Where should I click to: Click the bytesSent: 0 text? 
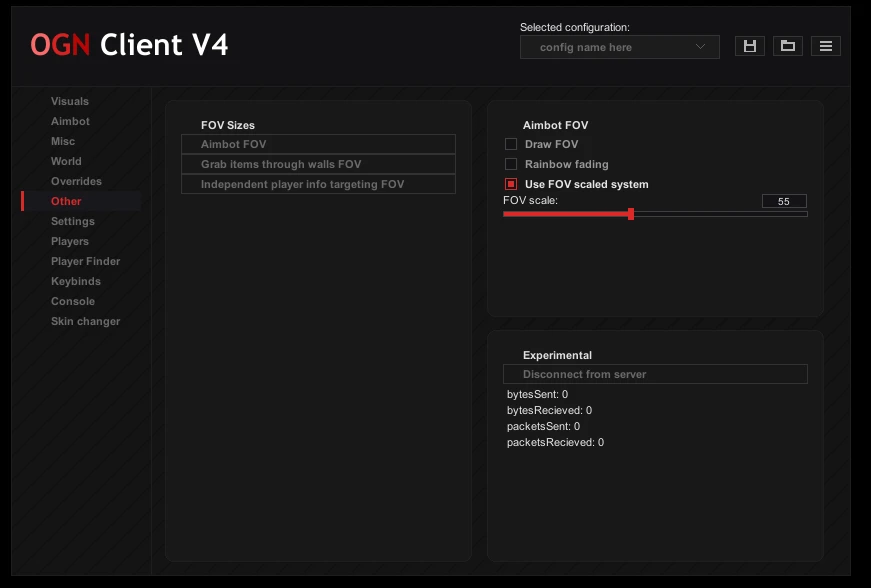[x=537, y=394]
